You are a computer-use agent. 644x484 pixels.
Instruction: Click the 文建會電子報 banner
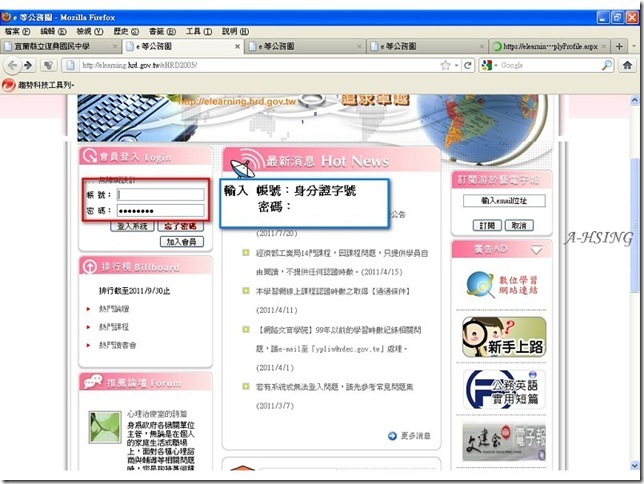pos(504,442)
